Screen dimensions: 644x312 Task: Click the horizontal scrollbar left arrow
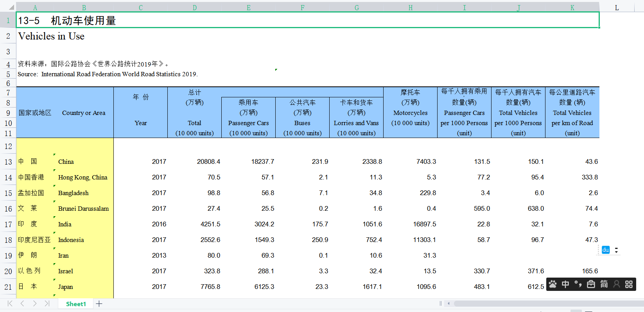click(448, 303)
